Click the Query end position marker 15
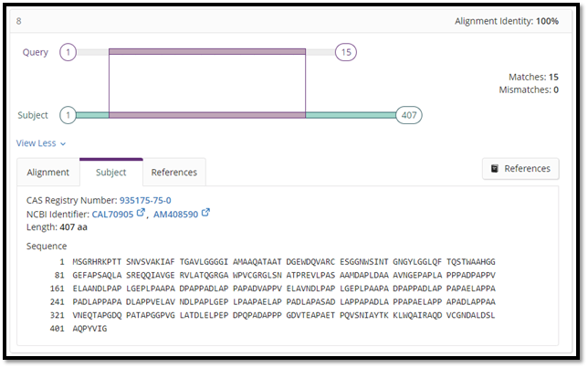588x368 pixels. point(346,53)
